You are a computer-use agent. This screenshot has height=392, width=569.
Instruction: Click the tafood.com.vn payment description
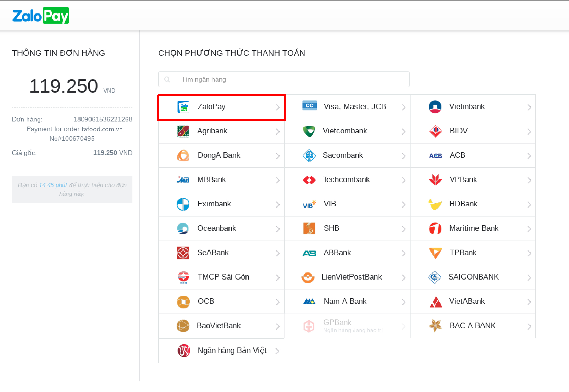pos(75,134)
